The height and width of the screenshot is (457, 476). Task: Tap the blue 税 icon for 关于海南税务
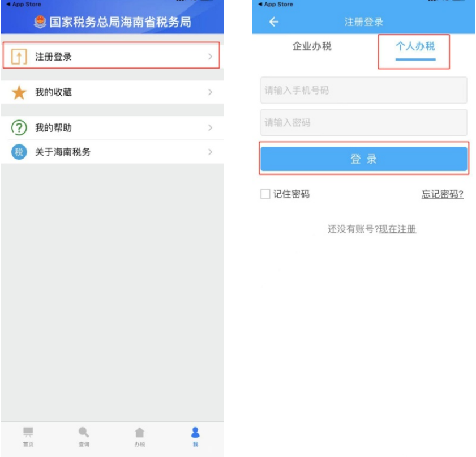(19, 152)
